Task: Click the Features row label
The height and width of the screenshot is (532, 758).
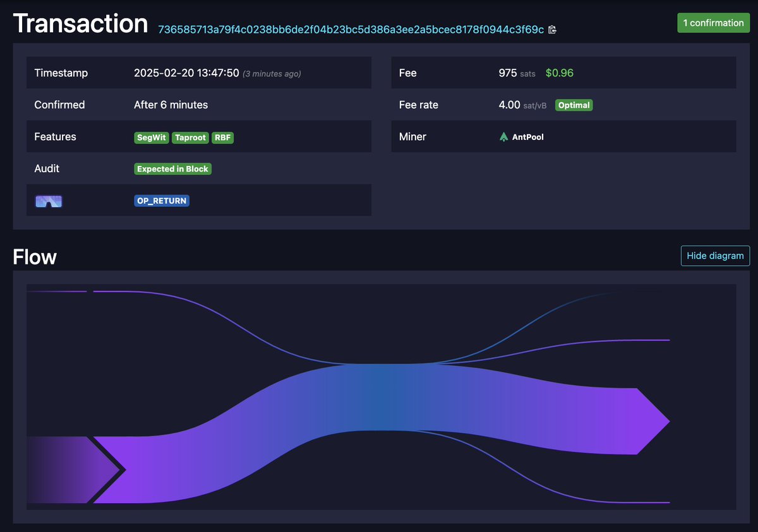Action: [x=55, y=137]
